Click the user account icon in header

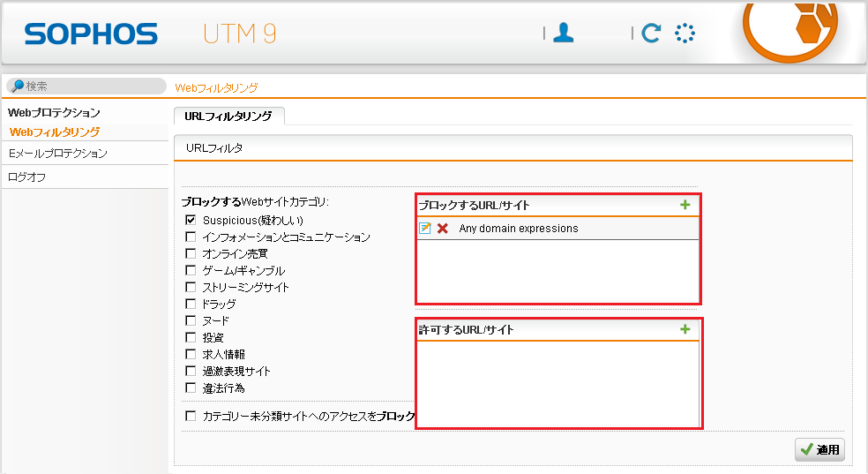564,33
